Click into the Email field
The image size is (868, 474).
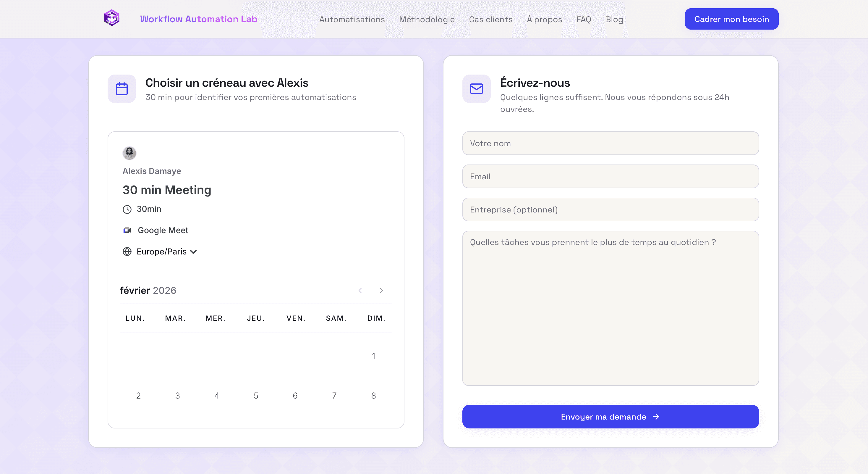(610, 176)
